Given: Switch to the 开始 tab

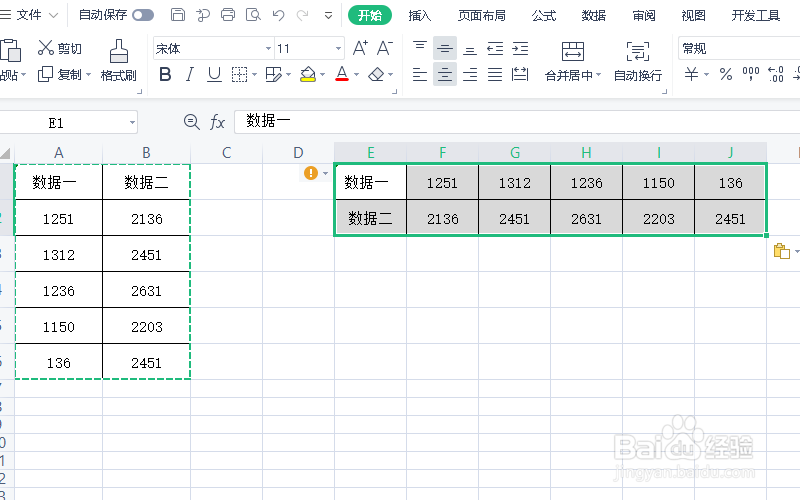Looking at the screenshot, I should coord(370,15).
